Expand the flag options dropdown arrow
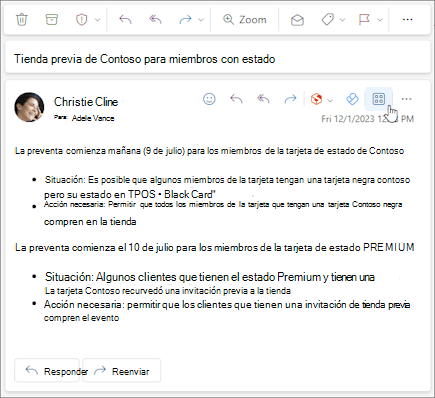The height and width of the screenshot is (398, 435). pos(380,20)
